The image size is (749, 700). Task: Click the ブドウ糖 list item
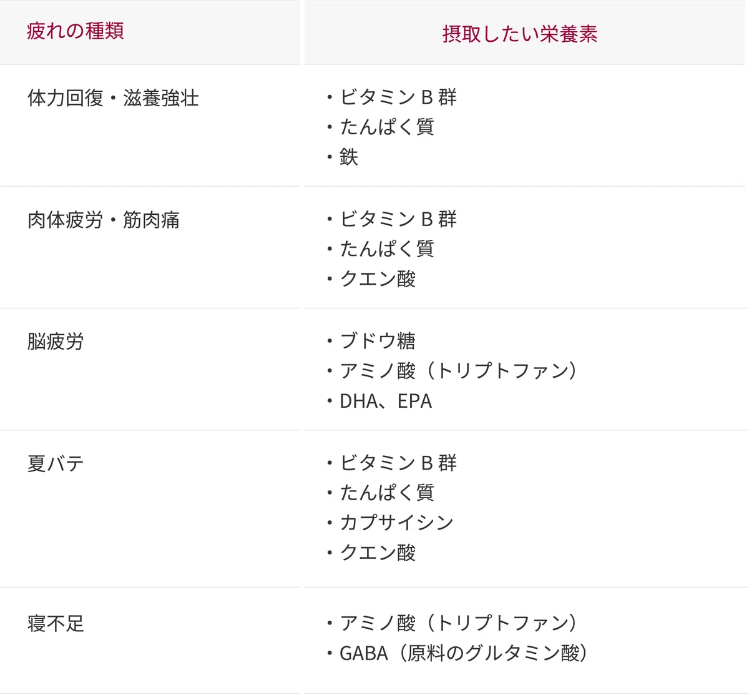click(378, 340)
